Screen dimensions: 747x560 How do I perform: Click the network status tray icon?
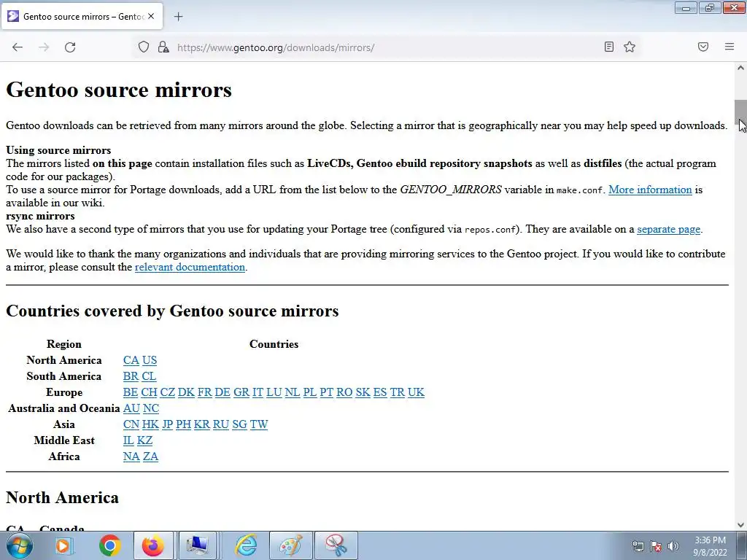tap(638, 546)
